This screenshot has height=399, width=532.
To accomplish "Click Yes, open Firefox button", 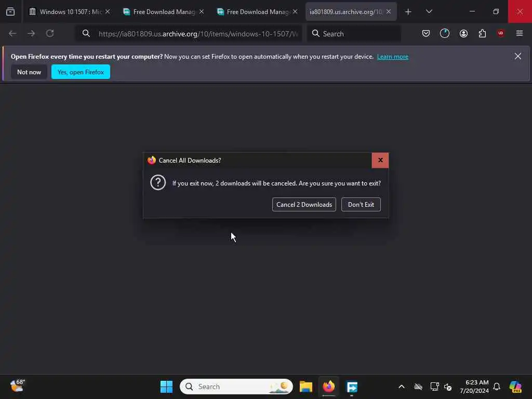I will click(81, 72).
